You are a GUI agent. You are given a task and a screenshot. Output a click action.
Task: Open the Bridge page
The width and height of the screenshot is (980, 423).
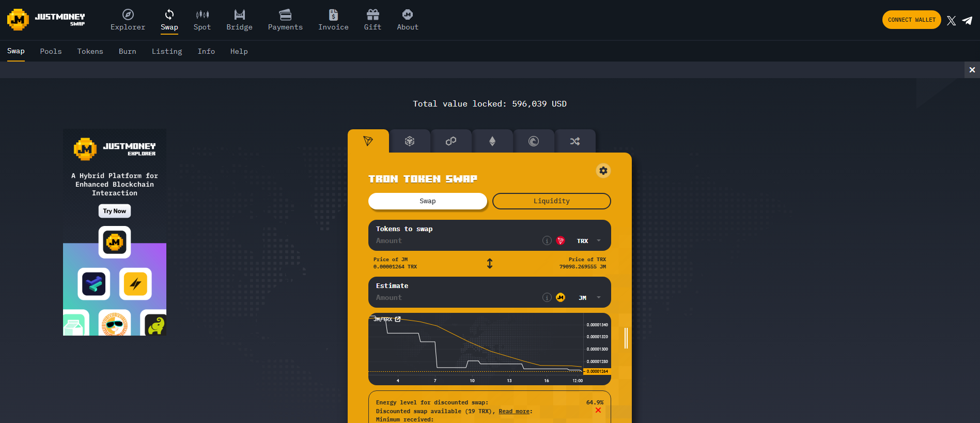(239, 20)
